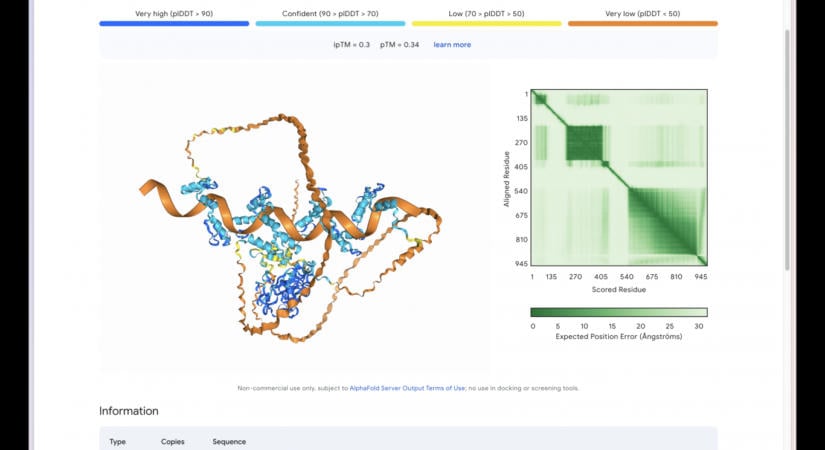
Task: Click the Very high (plDDT > 90) blue bar
Action: (174, 24)
